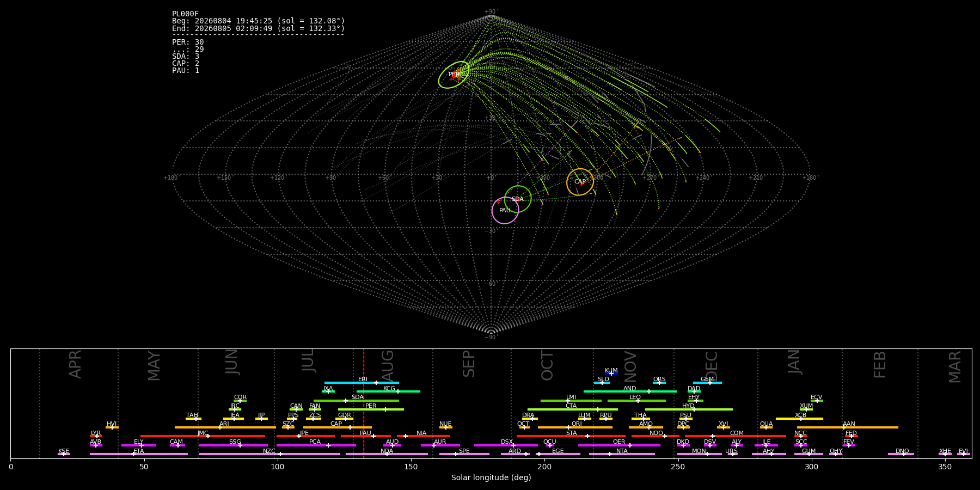Select the ARI shower bar

(225, 427)
